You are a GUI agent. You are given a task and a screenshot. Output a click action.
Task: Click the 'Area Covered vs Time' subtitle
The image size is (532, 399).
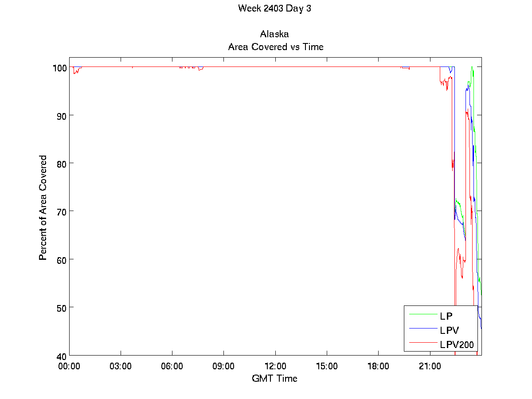(x=275, y=47)
